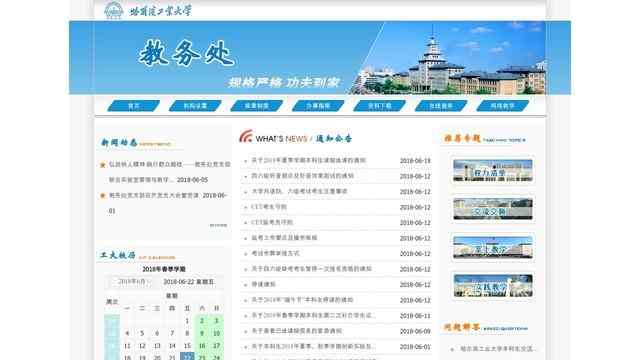
Task: Select day 2 in the calendar
Action: pos(202,321)
